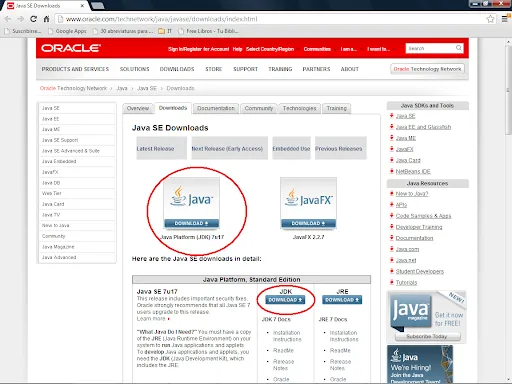Screen dimensions: 512x384
Task: Click the search magnifier icon
Action: pos(459,48)
